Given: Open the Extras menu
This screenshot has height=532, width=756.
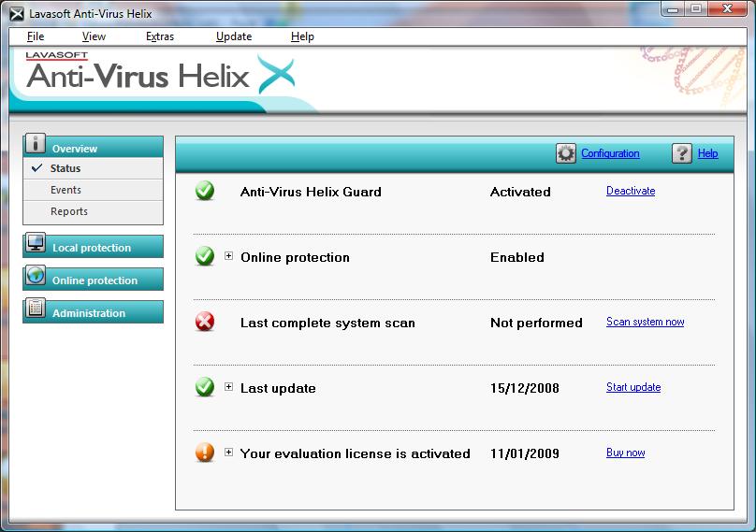Looking at the screenshot, I should coord(160,36).
